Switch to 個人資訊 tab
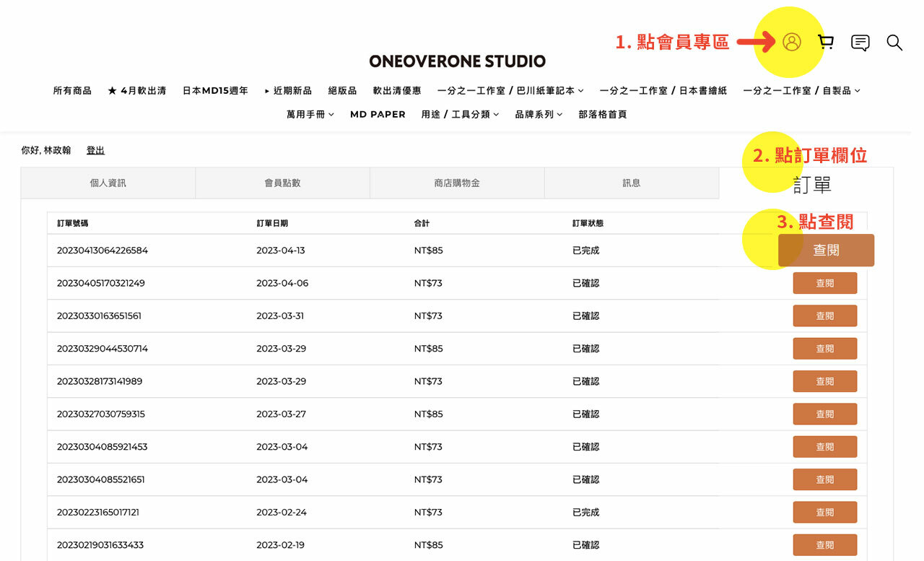Screen dimensions: 924x561 click(x=108, y=183)
